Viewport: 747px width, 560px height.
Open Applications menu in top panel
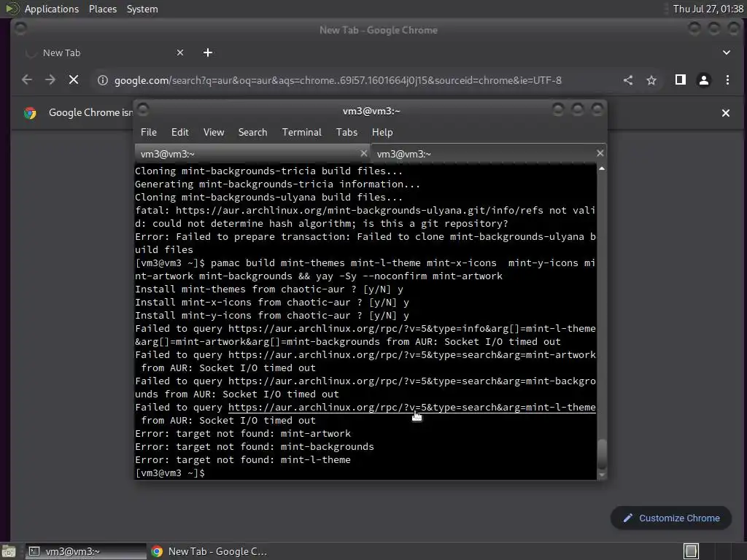point(52,9)
